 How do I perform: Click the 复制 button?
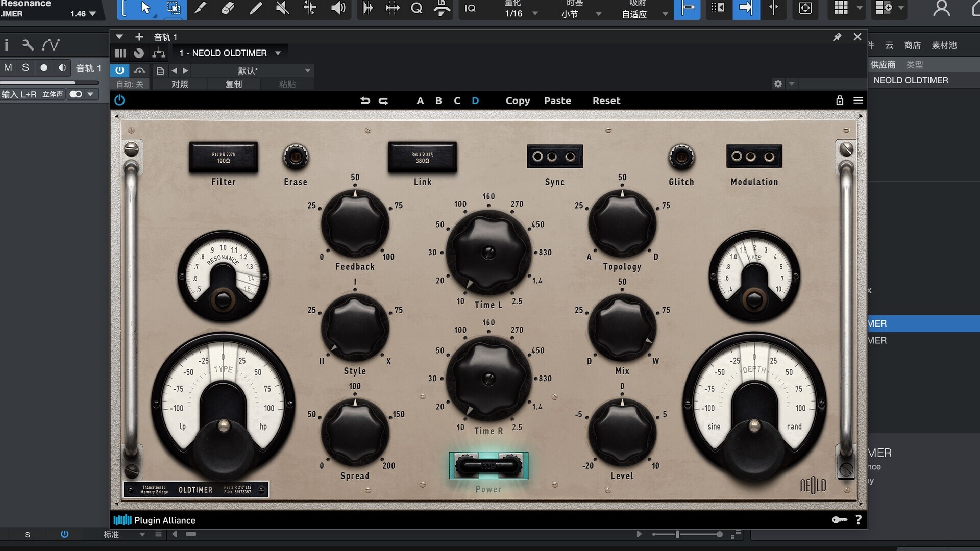pos(234,84)
